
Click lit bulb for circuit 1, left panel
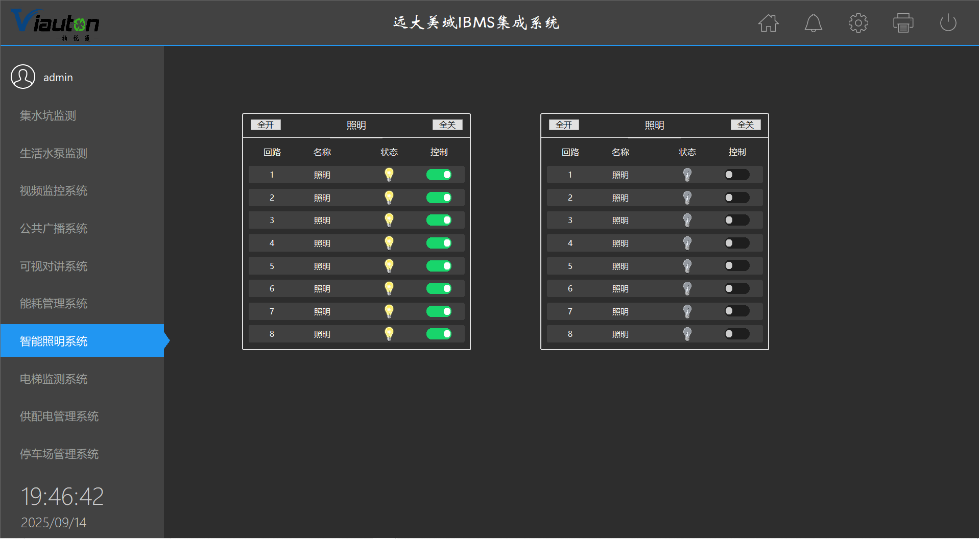coord(389,175)
